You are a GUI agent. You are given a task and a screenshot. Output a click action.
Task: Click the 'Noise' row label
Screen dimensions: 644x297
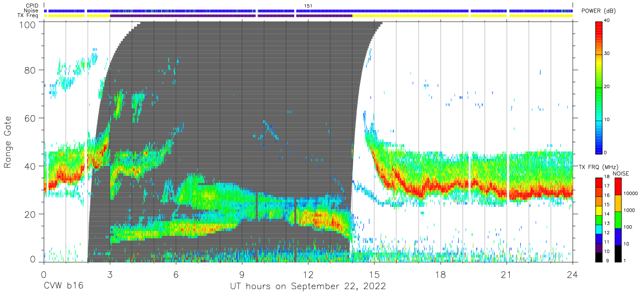(x=31, y=10)
